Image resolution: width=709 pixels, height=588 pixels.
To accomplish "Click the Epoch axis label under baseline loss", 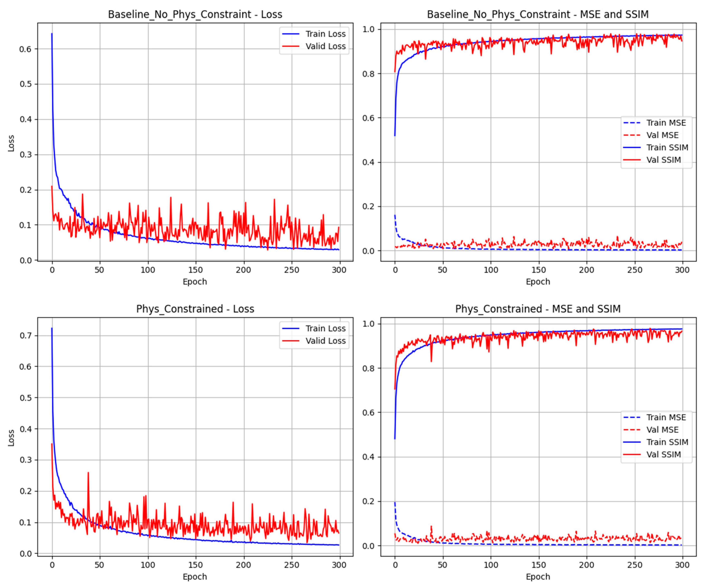I will point(195,282).
